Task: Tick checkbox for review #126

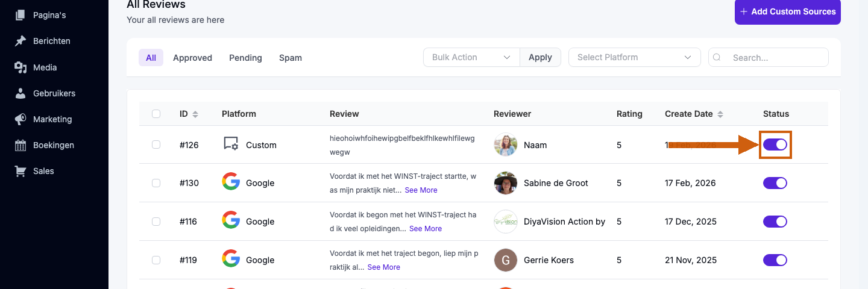Action: [156, 144]
